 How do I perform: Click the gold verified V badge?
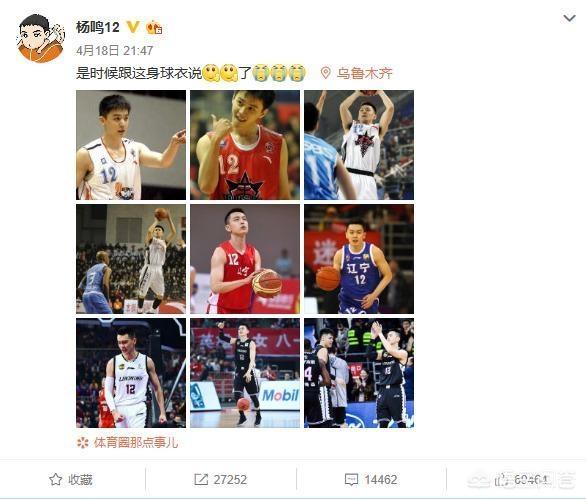(133, 27)
